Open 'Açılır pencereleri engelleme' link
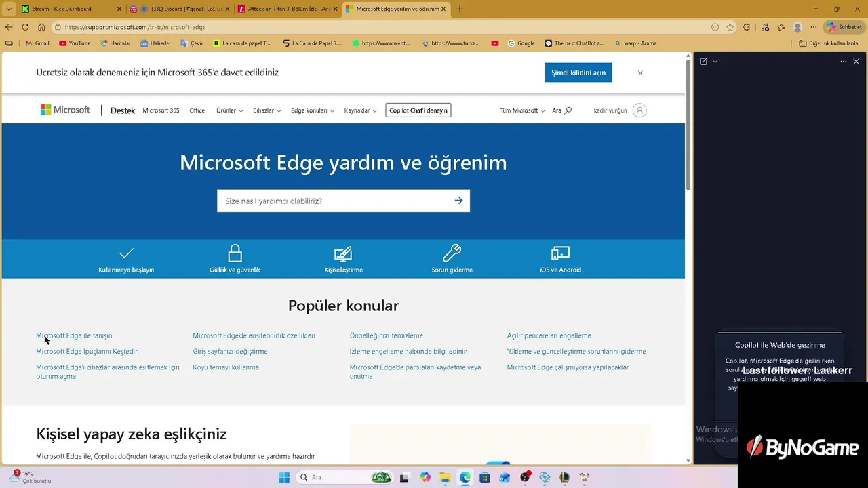 [549, 335]
